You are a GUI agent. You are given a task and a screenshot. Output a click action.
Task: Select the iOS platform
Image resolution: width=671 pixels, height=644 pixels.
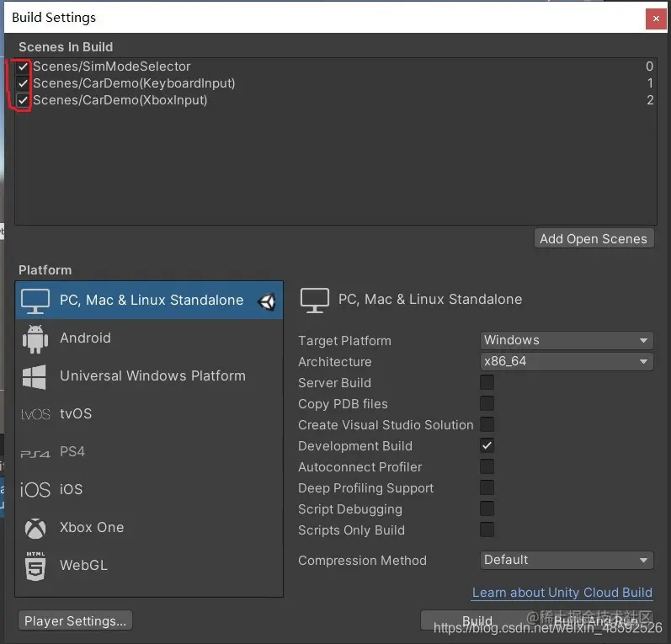149,490
